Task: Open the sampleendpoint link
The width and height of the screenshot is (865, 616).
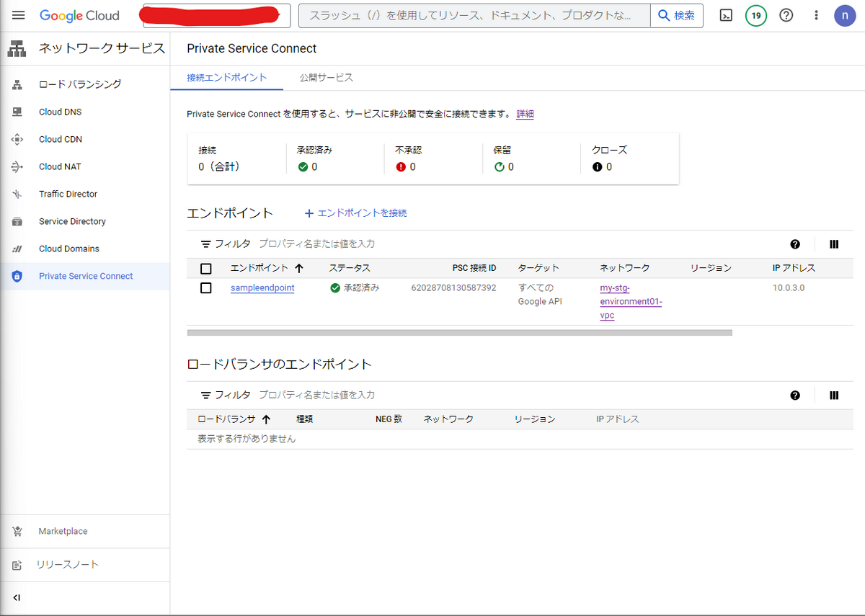Action: pyautogui.click(x=262, y=288)
